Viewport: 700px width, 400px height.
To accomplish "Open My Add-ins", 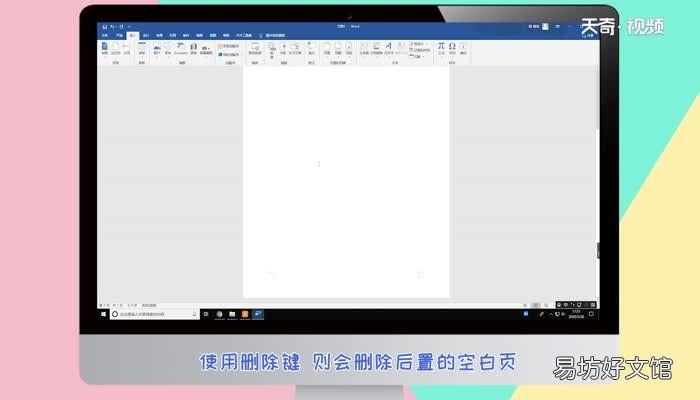I will tap(229, 54).
